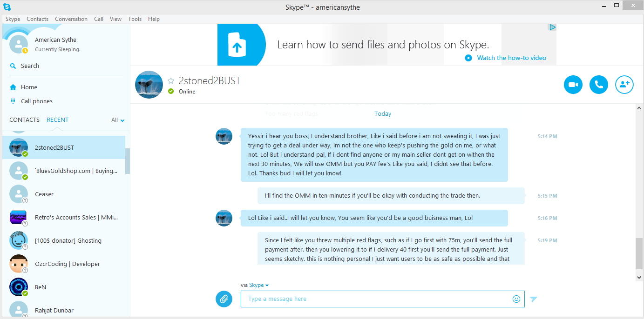Viewport: 644px width, 319px height.
Task: Click Watch the how-to video link
Action: (511, 58)
